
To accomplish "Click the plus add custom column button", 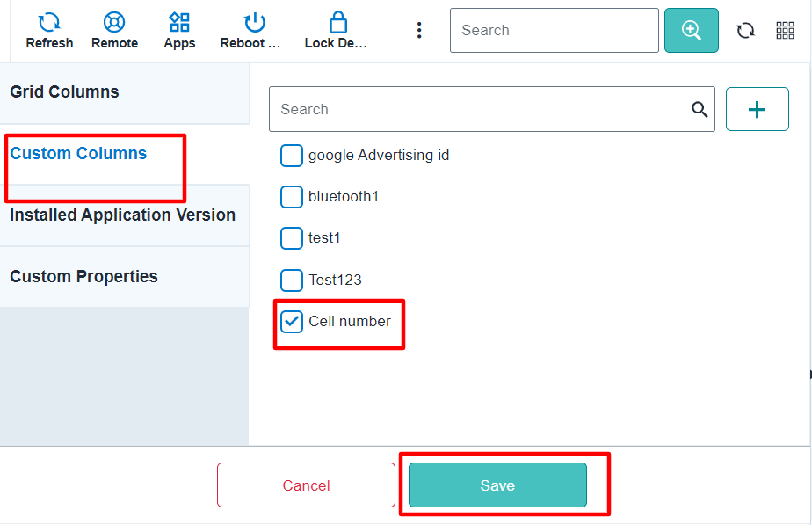I will coord(758,109).
